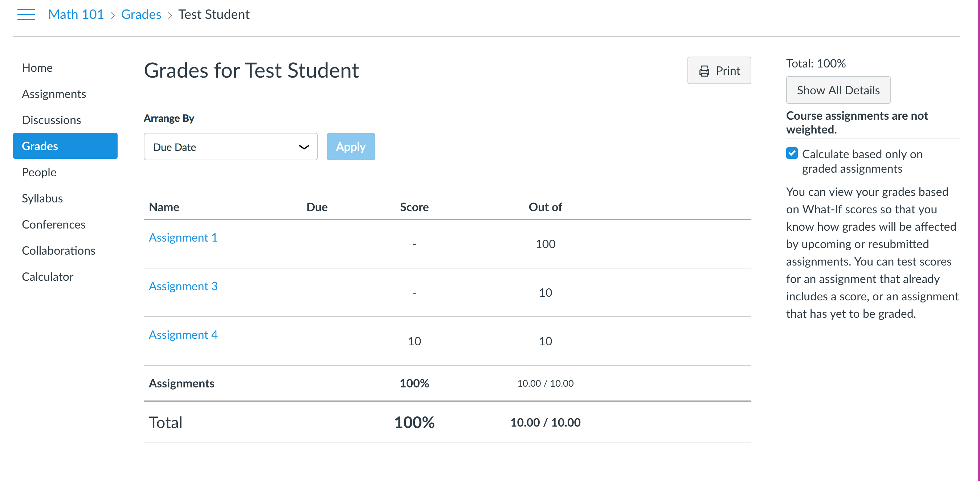Click the dropdown chevron arrow in Arrange By

pos(303,147)
